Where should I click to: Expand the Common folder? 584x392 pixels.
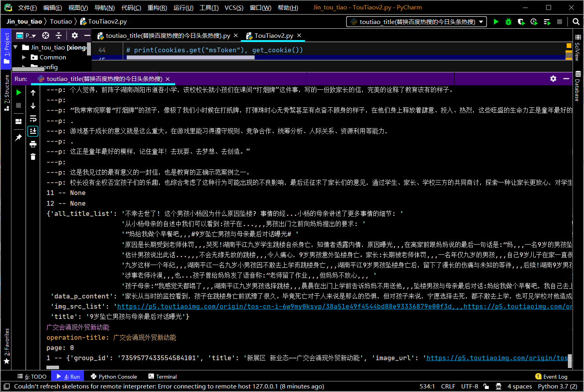24,57
